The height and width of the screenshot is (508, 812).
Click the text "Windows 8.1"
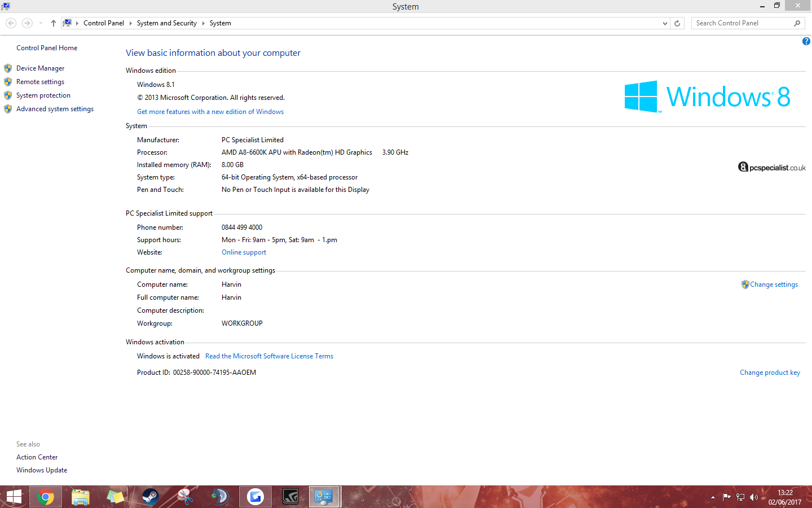pos(156,85)
